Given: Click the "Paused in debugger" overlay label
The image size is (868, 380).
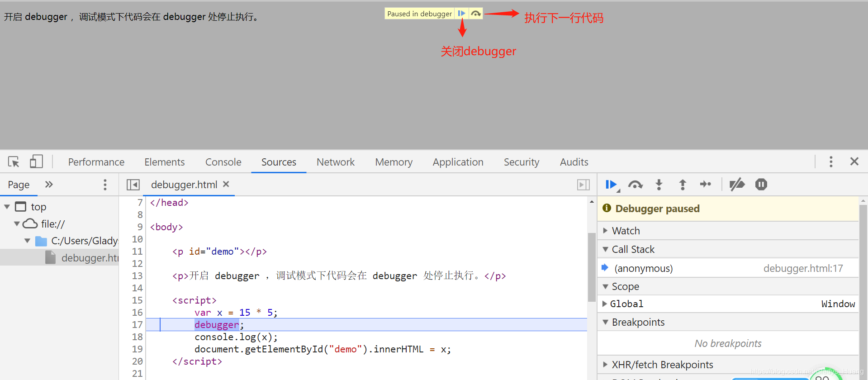Looking at the screenshot, I should pyautogui.click(x=420, y=14).
